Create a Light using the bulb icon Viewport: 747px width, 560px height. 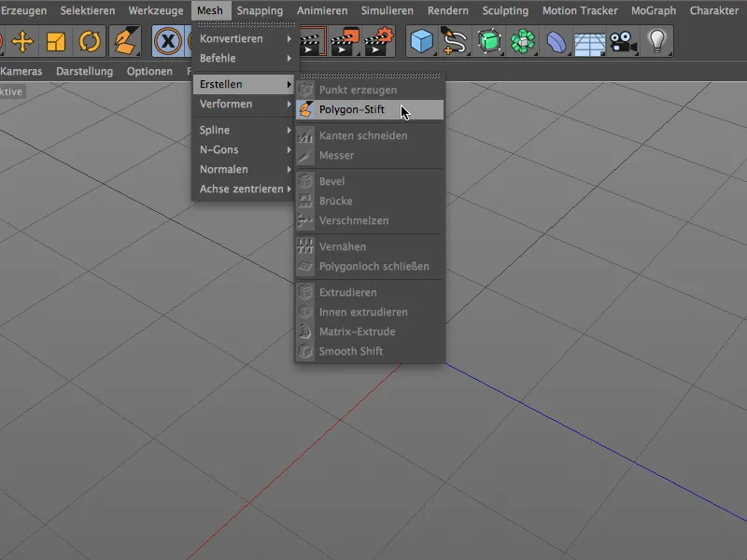tap(656, 42)
